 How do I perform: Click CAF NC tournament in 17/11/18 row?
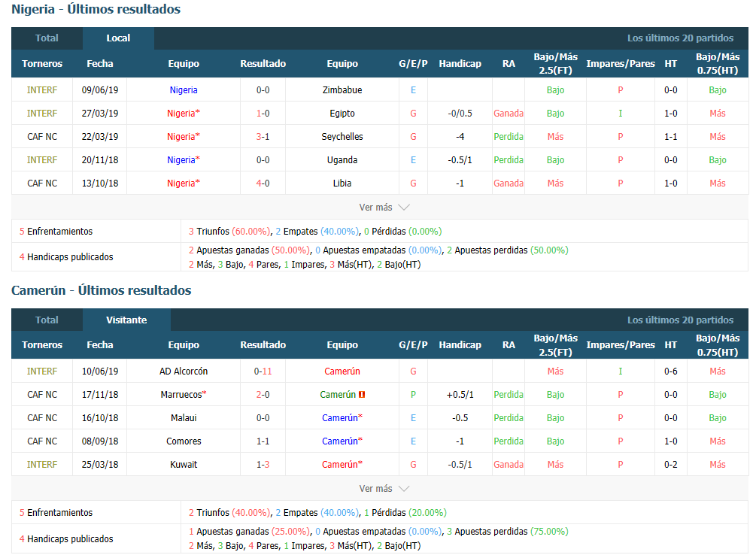click(42, 395)
